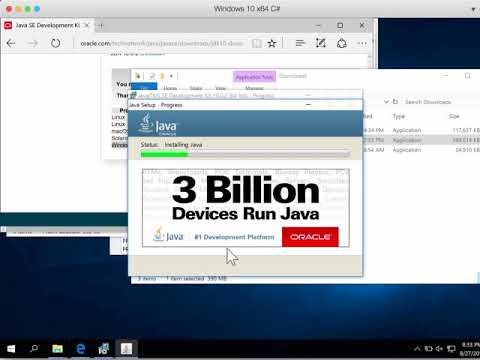Click the red Oracle logo banner
This screenshot has height=360, width=480.
[310, 237]
